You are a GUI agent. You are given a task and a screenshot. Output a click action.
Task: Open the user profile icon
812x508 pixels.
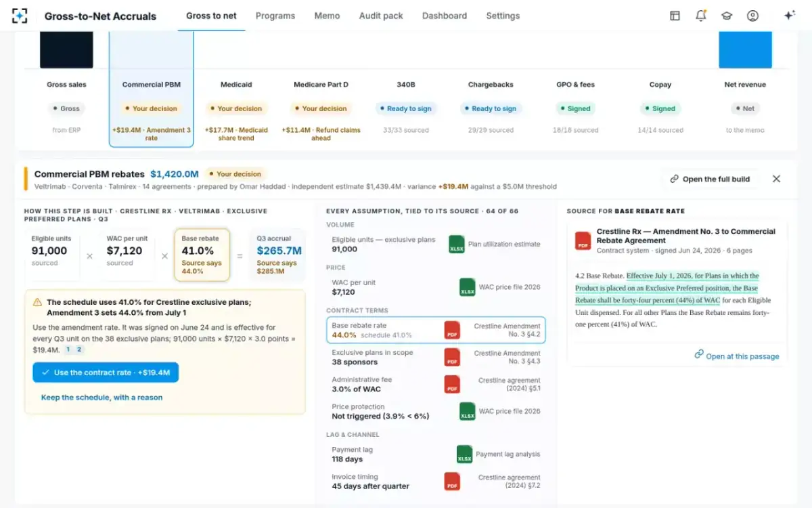pyautogui.click(x=752, y=16)
